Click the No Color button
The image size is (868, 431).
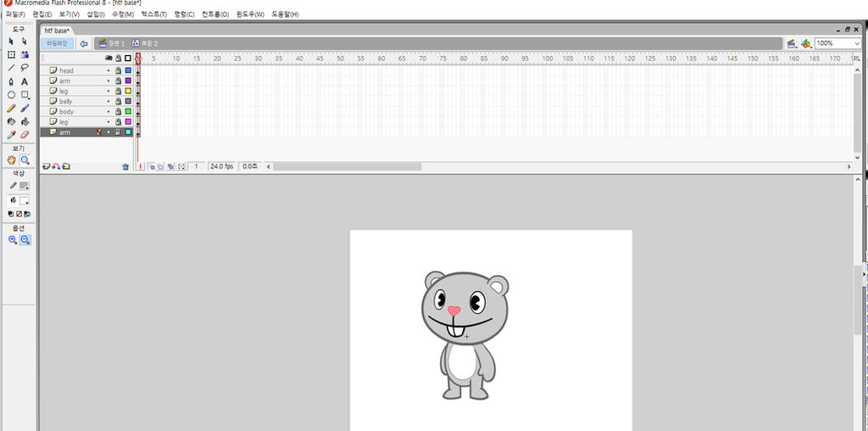[19, 214]
